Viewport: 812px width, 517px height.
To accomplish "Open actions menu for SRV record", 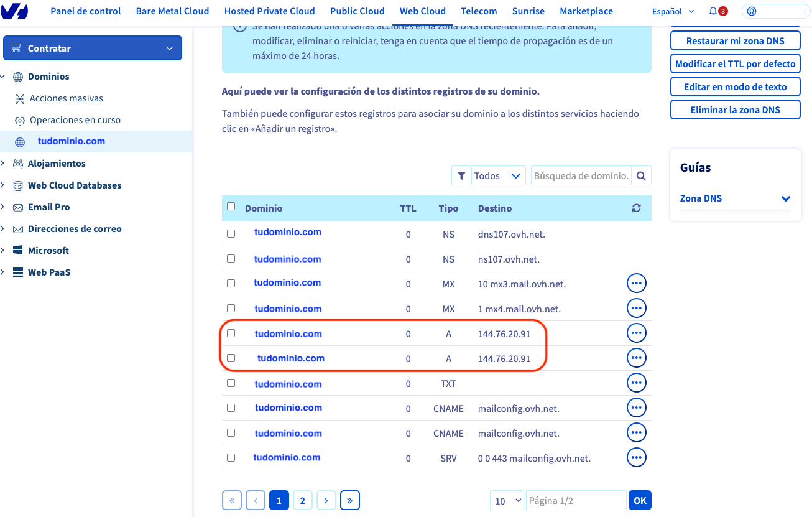I will [636, 458].
